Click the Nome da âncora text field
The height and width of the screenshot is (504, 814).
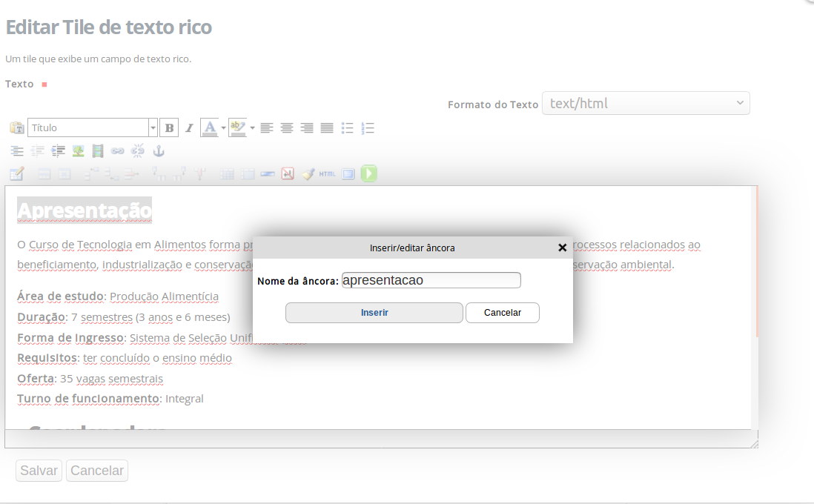coord(431,280)
